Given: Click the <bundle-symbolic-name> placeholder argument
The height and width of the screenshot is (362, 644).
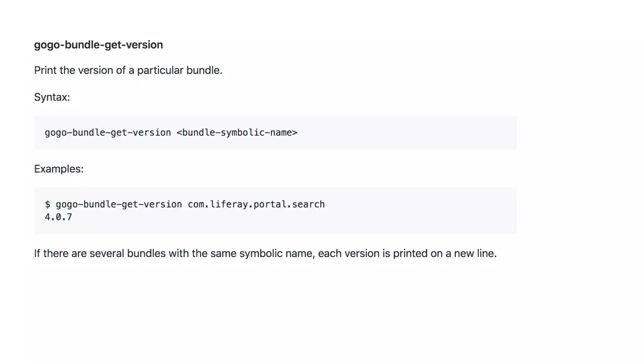Looking at the screenshot, I should 237,133.
